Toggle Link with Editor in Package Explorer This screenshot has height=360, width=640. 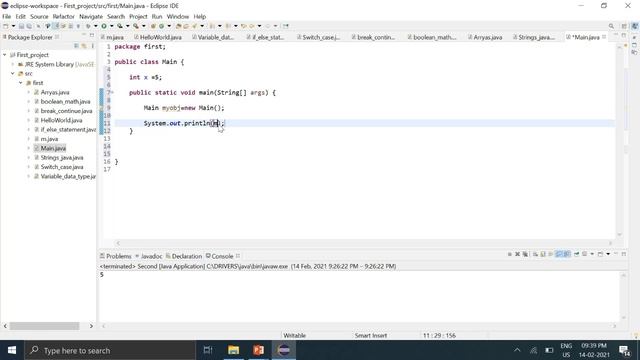pyautogui.click(x=84, y=46)
